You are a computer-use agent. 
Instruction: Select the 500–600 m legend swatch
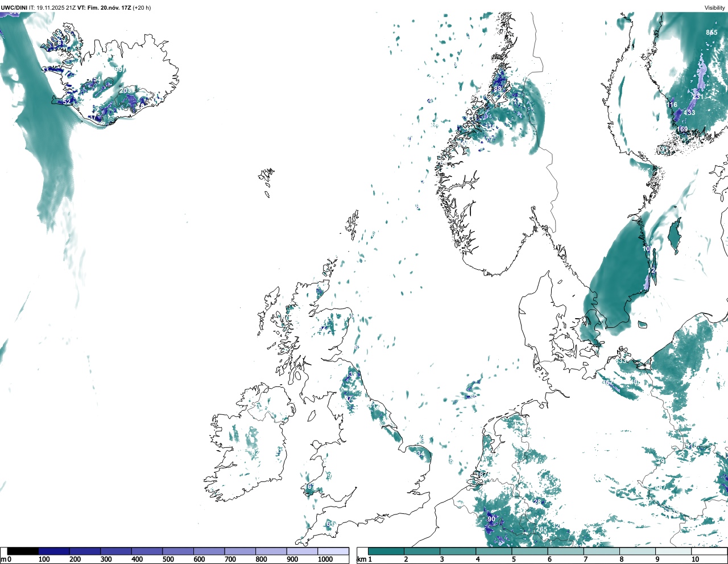coord(178,551)
